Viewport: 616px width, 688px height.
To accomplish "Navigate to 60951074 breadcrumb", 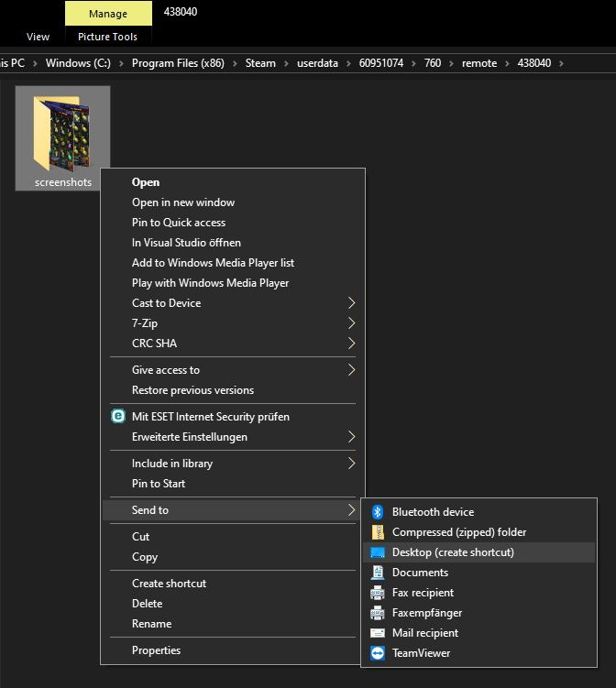I will pos(381,63).
